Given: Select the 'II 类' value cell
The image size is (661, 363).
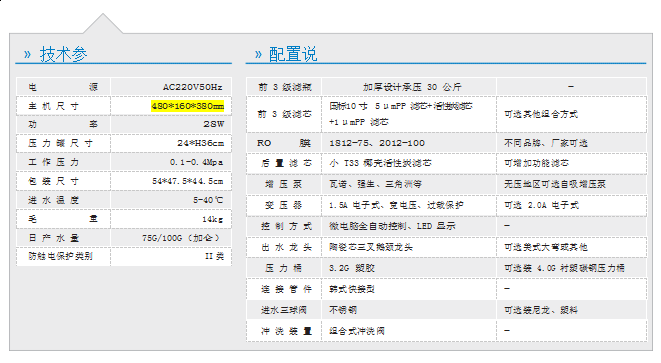Looking at the screenshot, I should pyautogui.click(x=215, y=256).
